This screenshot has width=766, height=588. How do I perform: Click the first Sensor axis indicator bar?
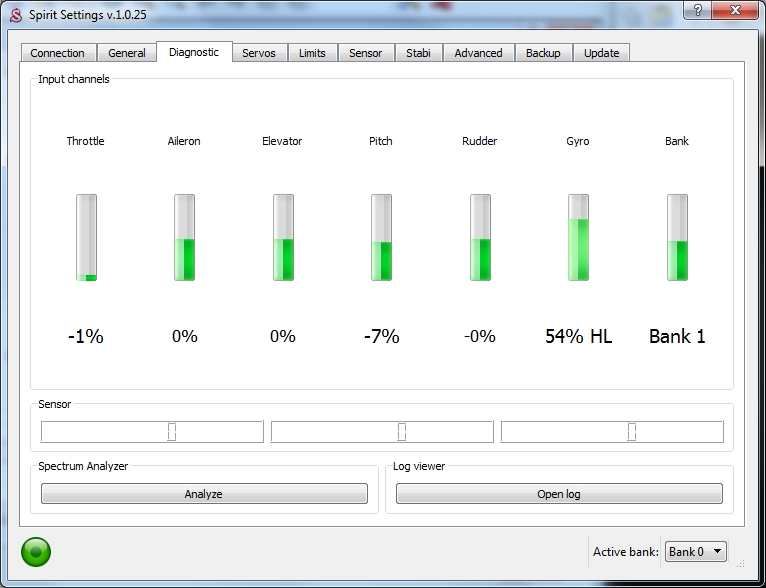tap(152, 432)
